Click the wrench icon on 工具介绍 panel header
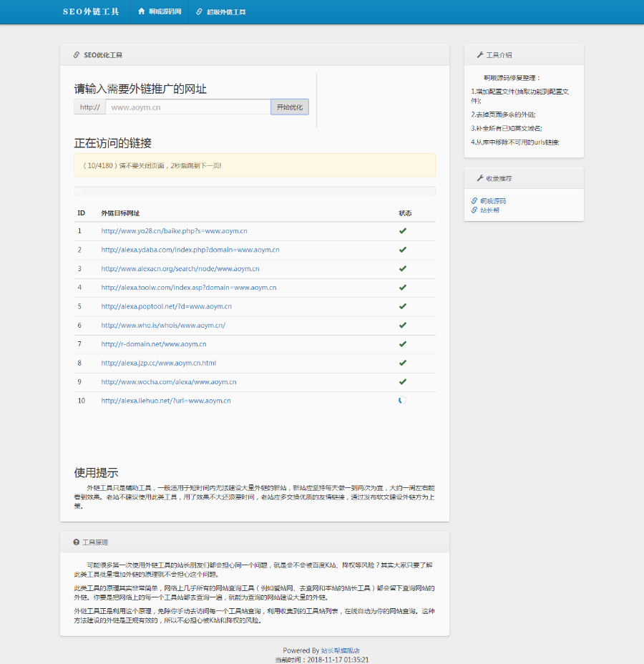This screenshot has height=664, width=644. point(480,54)
